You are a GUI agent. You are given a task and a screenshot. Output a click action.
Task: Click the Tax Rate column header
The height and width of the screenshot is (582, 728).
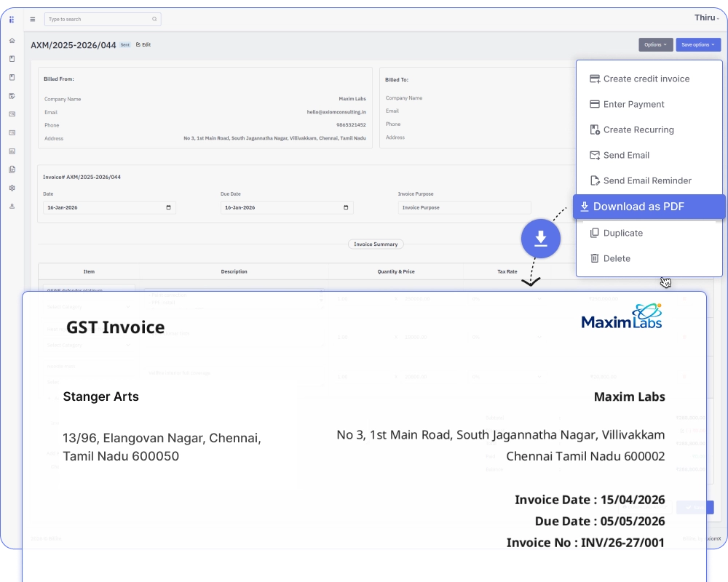click(x=507, y=271)
